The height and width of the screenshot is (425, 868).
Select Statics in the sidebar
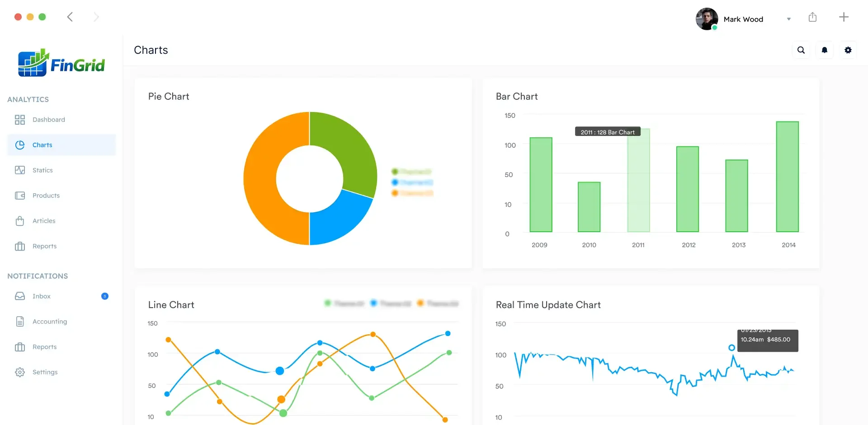61,170
